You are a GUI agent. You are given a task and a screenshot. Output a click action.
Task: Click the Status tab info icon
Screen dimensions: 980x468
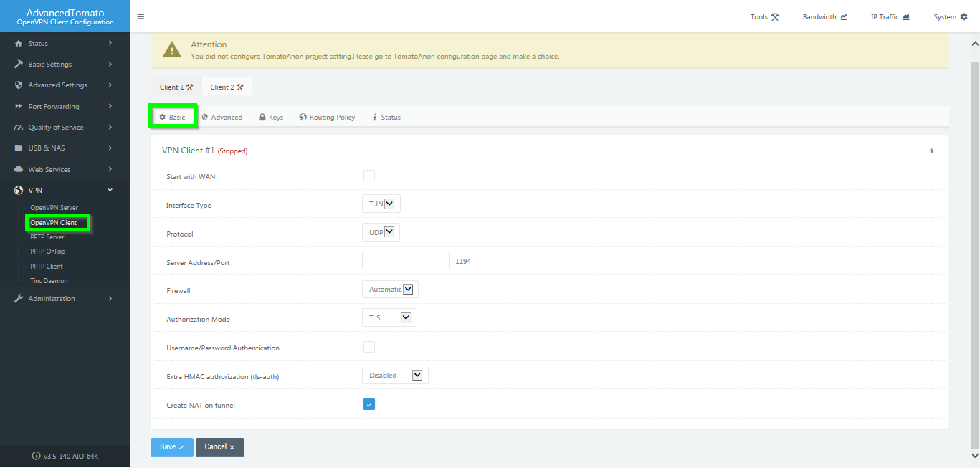(375, 118)
